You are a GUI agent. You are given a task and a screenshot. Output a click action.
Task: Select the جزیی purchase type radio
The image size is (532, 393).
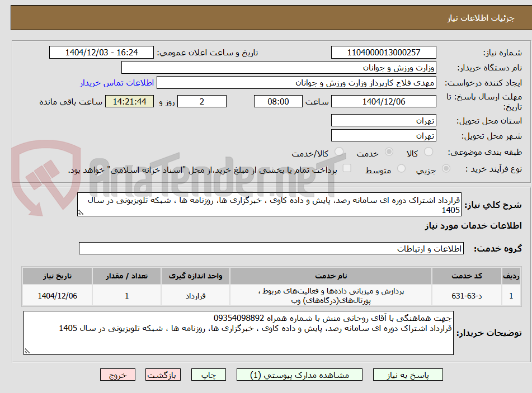[446, 168]
